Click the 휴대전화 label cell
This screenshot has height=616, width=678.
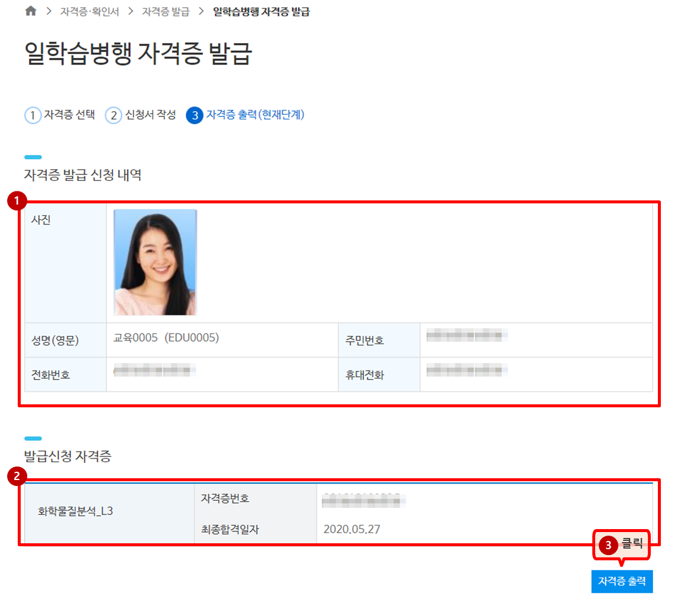pyautogui.click(x=379, y=375)
